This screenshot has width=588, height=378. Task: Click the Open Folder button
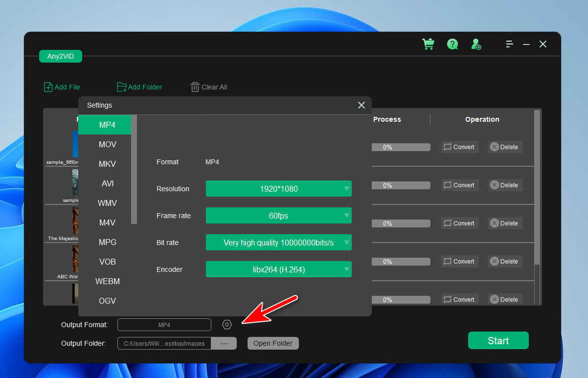[x=272, y=343]
